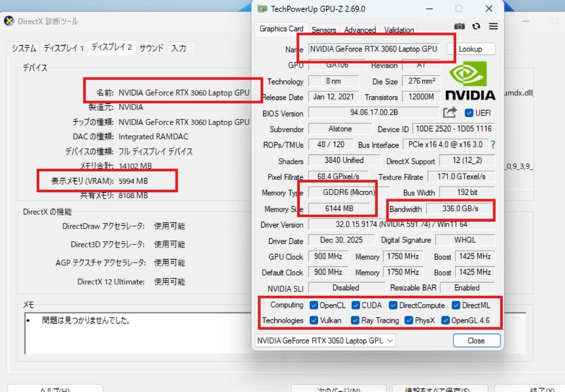Close GPU-Z with the X button
Screen dimensions: 565x392
pyautogui.click(x=489, y=9)
